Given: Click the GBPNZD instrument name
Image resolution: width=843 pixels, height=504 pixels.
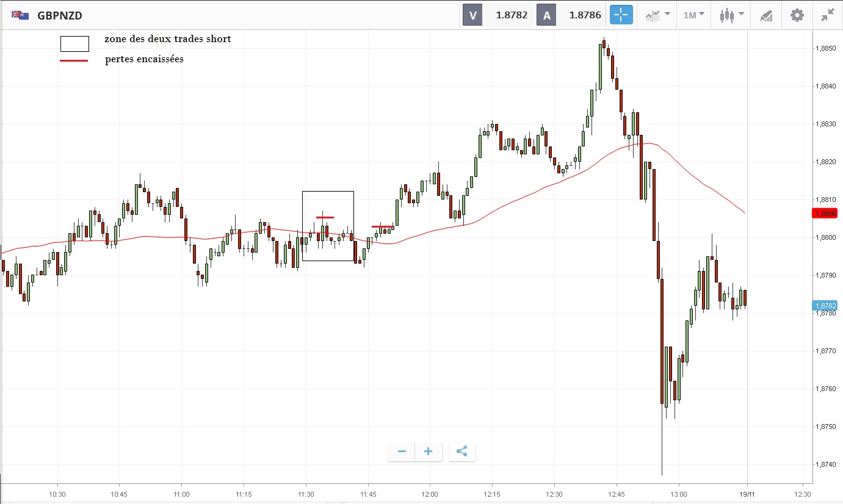Looking at the screenshot, I should point(60,15).
